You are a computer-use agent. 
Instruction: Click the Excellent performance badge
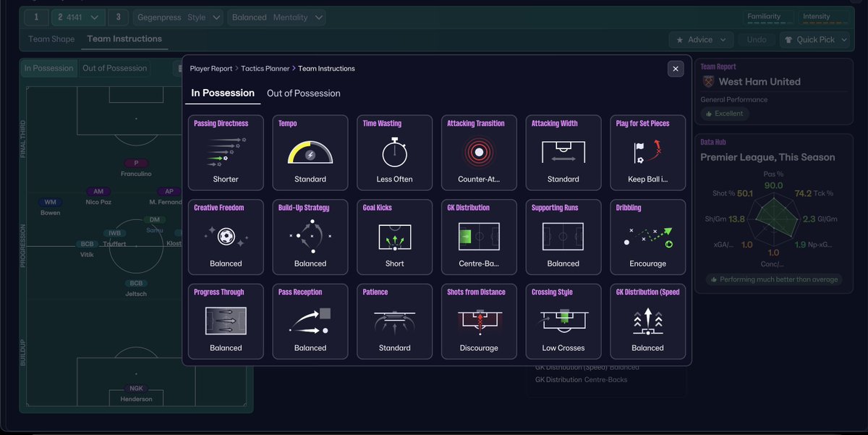(x=724, y=114)
